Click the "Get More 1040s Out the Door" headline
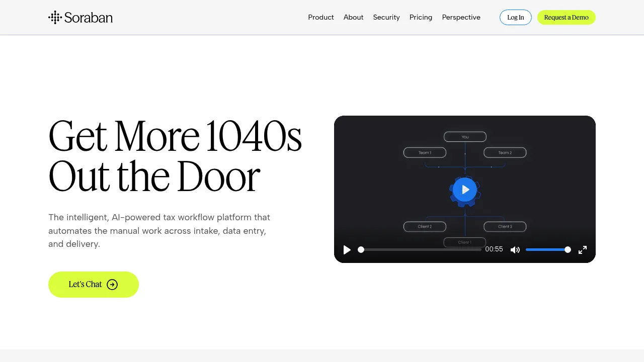644x362 pixels. pyautogui.click(x=175, y=156)
